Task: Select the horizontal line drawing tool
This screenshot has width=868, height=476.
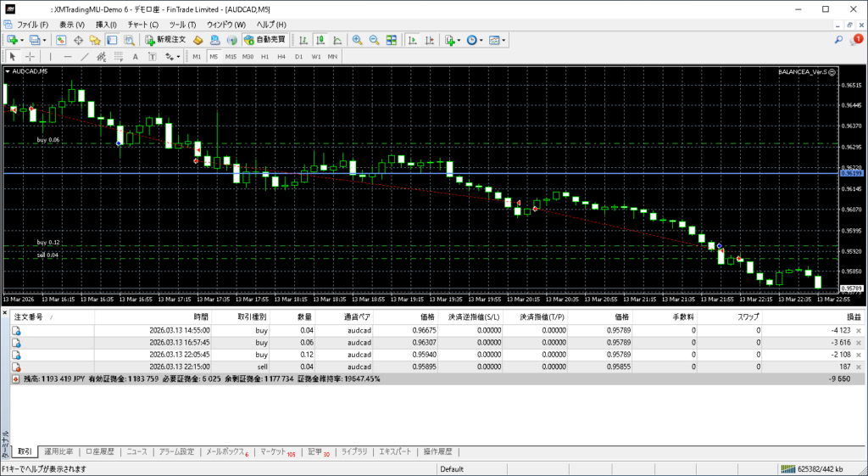Action: (x=68, y=57)
